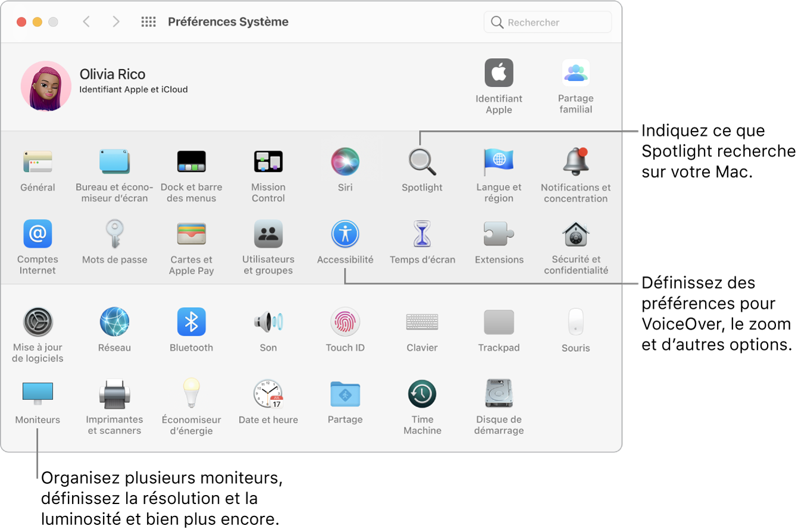Open the Réseau preferences pane

coord(114,322)
